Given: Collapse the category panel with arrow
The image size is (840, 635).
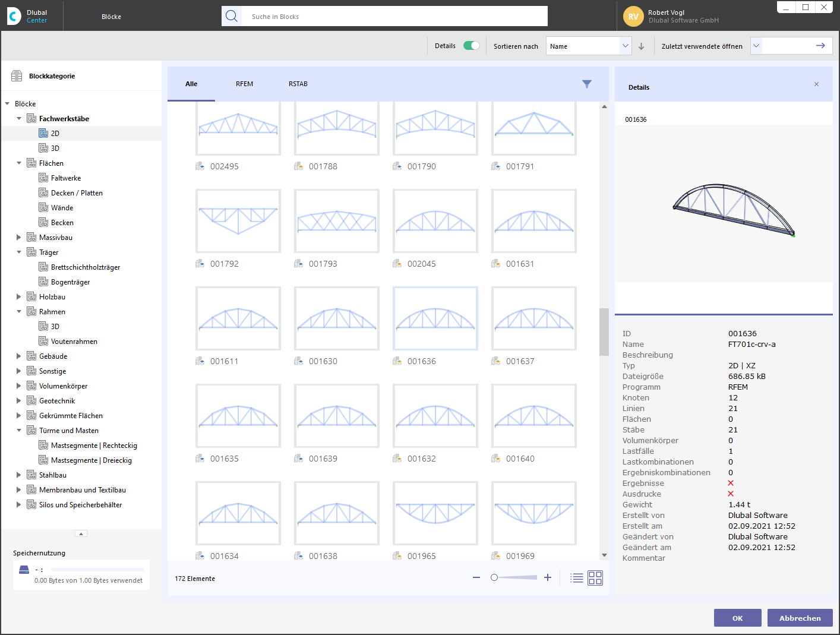Looking at the screenshot, I should click(x=81, y=533).
